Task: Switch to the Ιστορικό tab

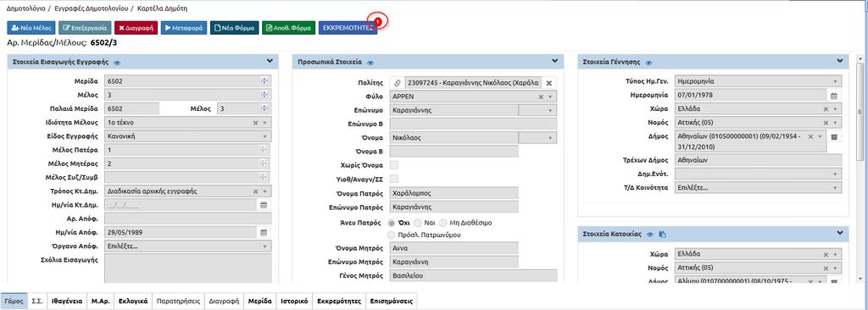Action: 294,302
